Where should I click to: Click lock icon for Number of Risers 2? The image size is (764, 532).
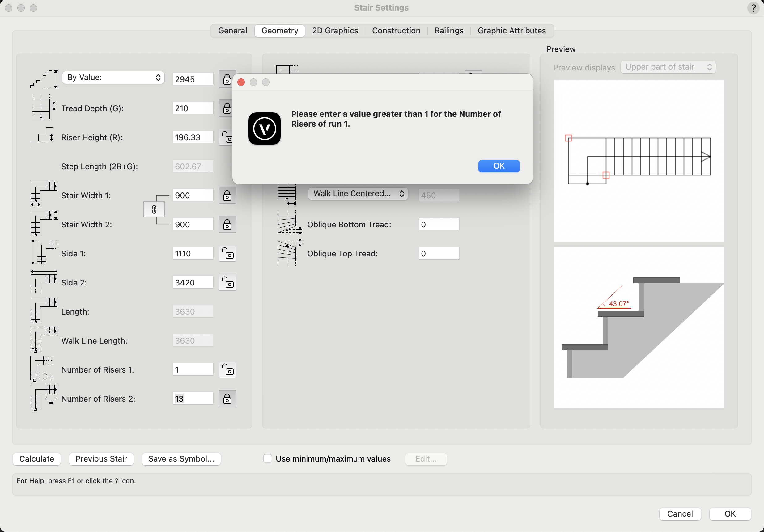(227, 399)
